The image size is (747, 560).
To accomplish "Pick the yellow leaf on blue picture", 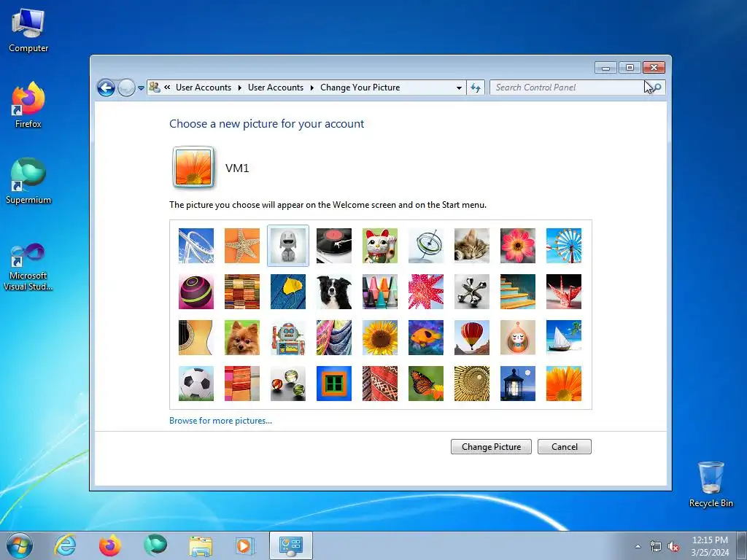I will [287, 292].
